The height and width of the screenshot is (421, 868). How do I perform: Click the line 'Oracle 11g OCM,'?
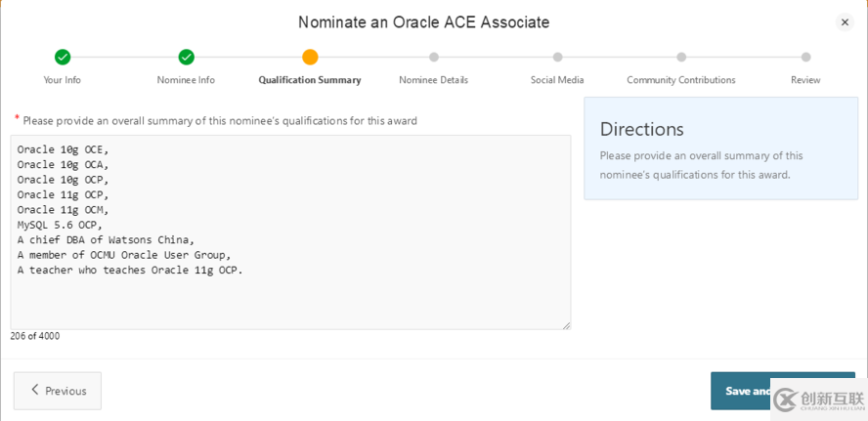[x=63, y=210]
